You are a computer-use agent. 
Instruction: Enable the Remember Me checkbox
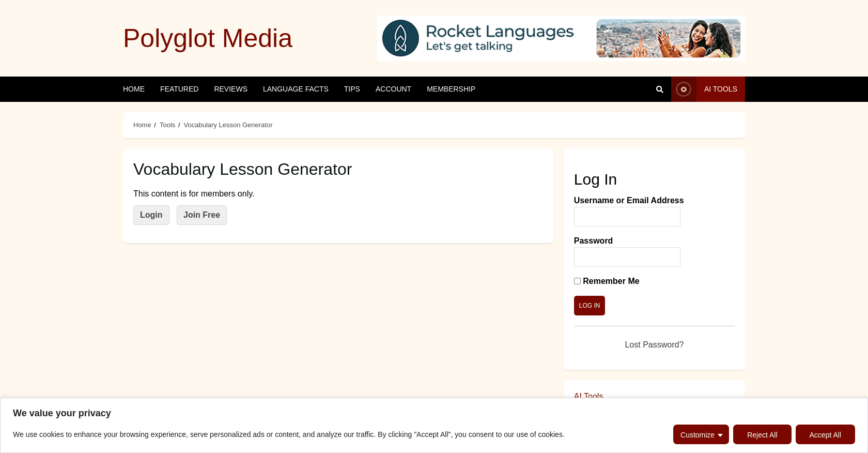click(x=577, y=281)
